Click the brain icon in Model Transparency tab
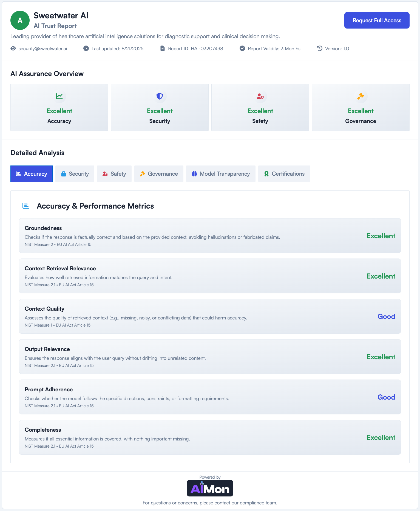 coord(194,174)
